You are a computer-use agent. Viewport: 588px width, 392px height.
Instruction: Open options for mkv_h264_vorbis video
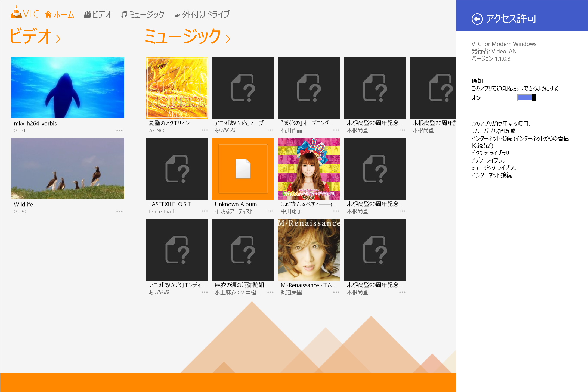[120, 130]
